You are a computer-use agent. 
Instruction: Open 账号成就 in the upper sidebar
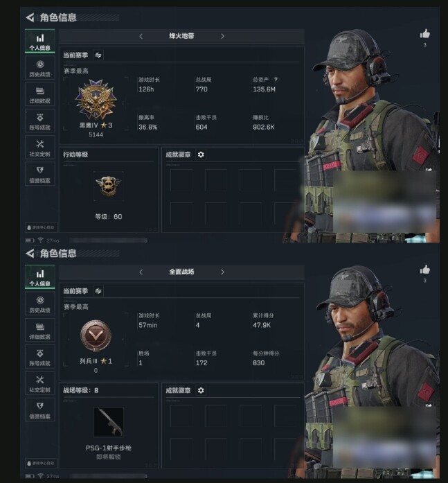coord(40,122)
